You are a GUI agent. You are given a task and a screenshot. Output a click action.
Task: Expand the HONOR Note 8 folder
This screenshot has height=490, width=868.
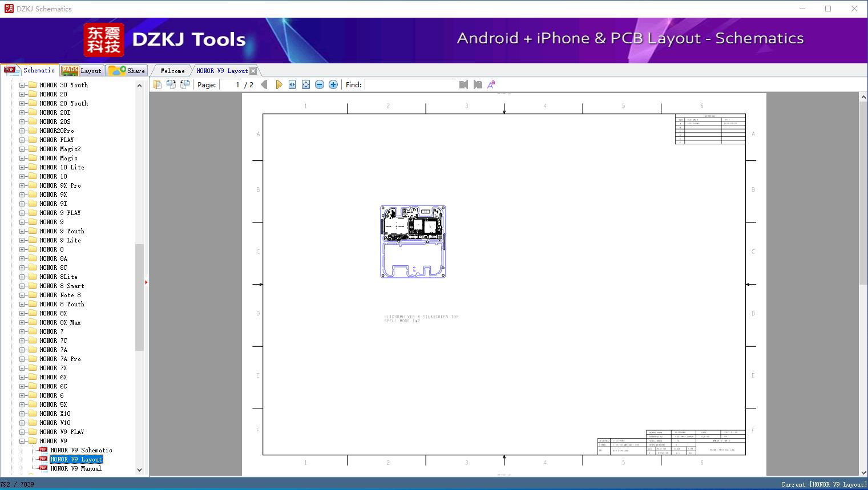(22, 295)
